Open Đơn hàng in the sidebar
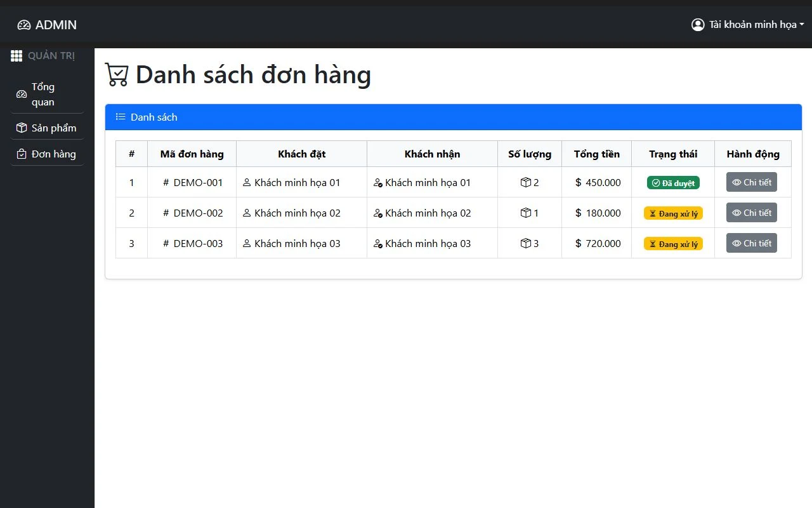This screenshot has width=812, height=508. click(47, 154)
